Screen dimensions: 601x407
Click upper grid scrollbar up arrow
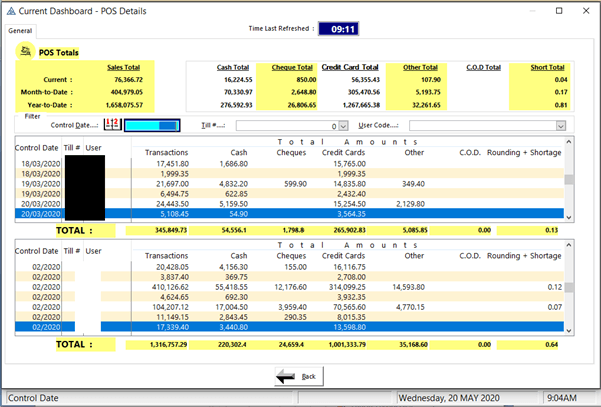click(569, 142)
